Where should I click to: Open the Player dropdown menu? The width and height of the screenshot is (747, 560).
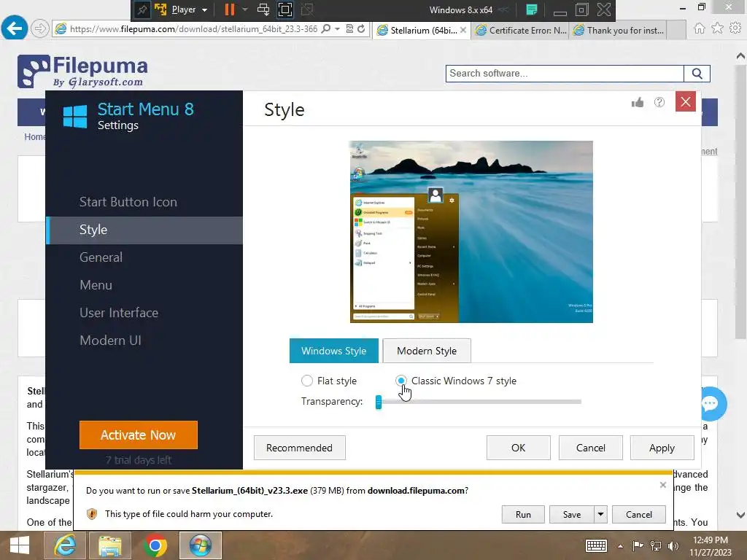[190, 9]
